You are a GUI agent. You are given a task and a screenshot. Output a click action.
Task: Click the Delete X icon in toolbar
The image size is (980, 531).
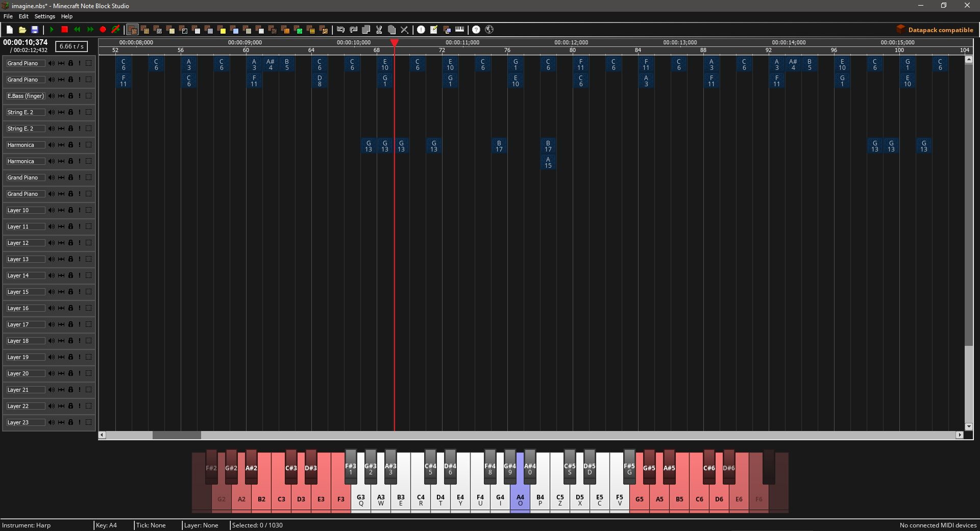pos(404,30)
